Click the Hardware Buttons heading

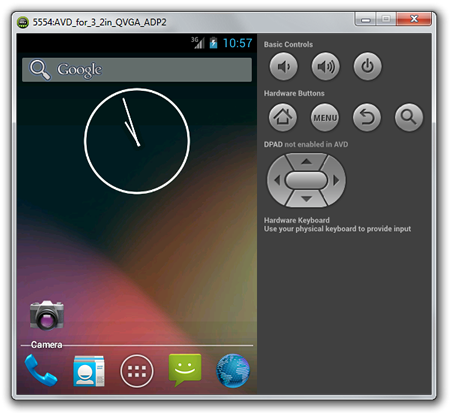pyautogui.click(x=294, y=93)
